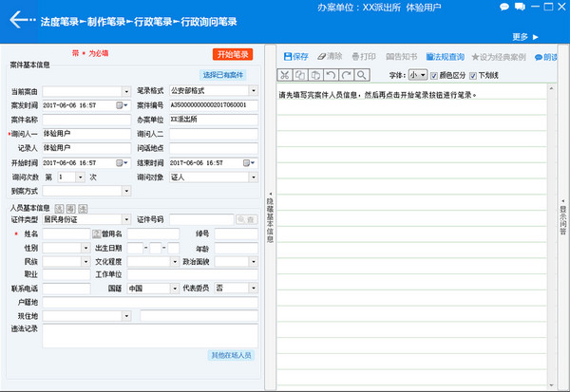The height and width of the screenshot is (392, 570).
Task: Click the magnifier search icon in editor toolbar
Action: 362,74
